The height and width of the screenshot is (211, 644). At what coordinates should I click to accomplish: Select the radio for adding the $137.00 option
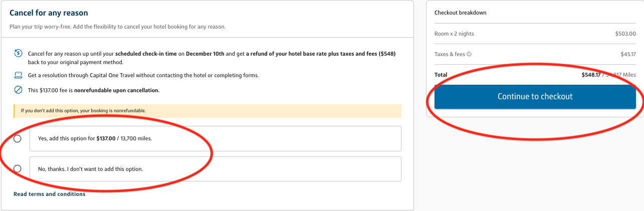(x=18, y=139)
